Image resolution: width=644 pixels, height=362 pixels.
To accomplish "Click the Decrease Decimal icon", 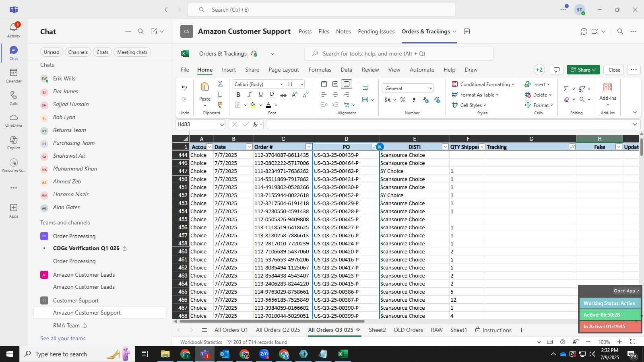I will click(x=437, y=100).
